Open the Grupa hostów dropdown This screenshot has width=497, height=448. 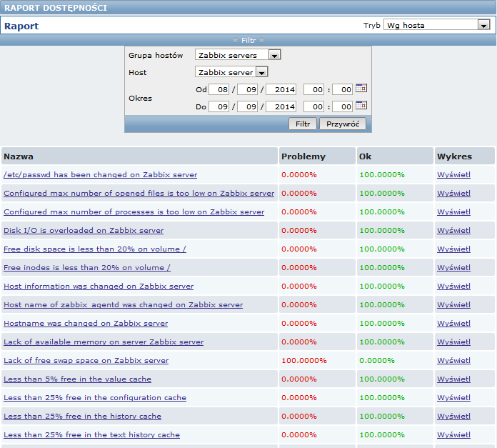click(x=238, y=55)
